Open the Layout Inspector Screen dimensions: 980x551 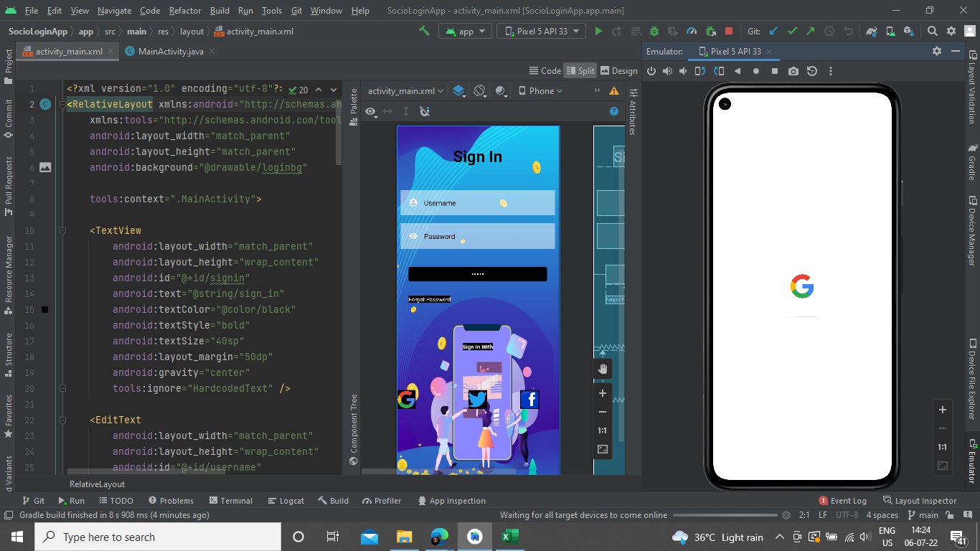[920, 501]
